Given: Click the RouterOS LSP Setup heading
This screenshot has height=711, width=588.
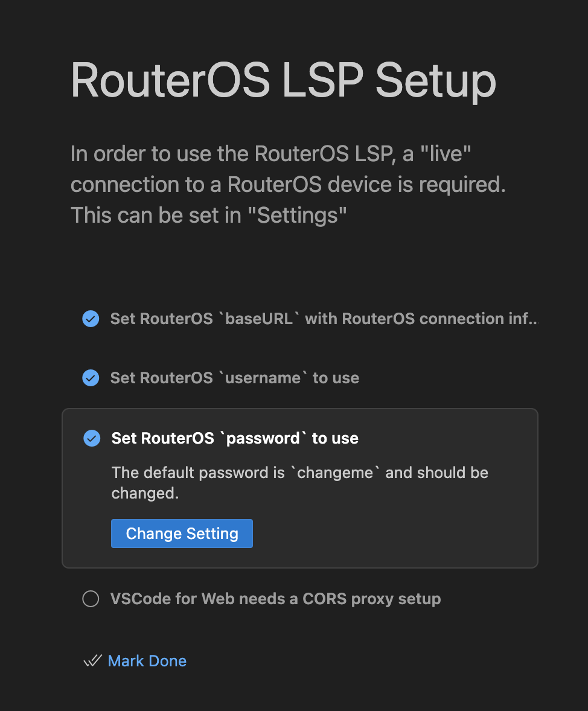Looking at the screenshot, I should [x=283, y=80].
